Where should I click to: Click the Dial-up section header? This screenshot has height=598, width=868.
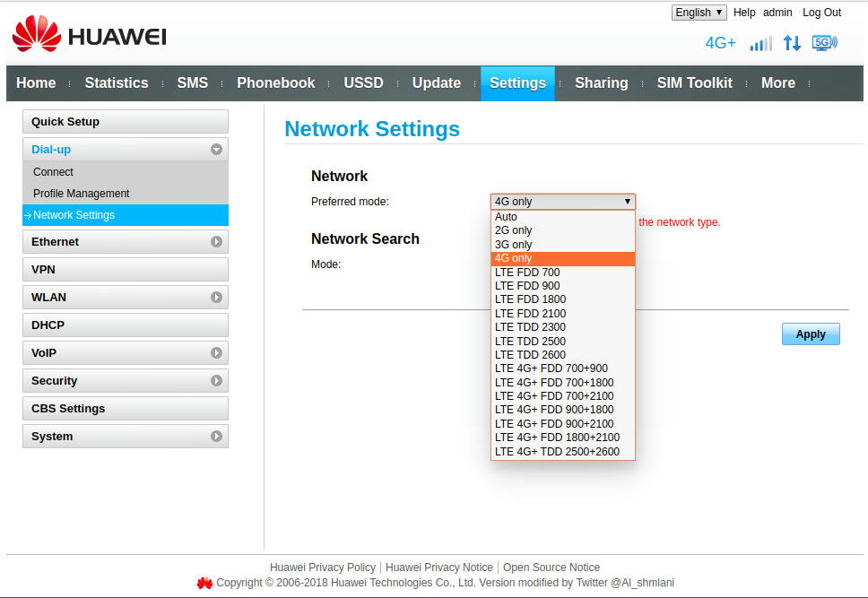[126, 150]
